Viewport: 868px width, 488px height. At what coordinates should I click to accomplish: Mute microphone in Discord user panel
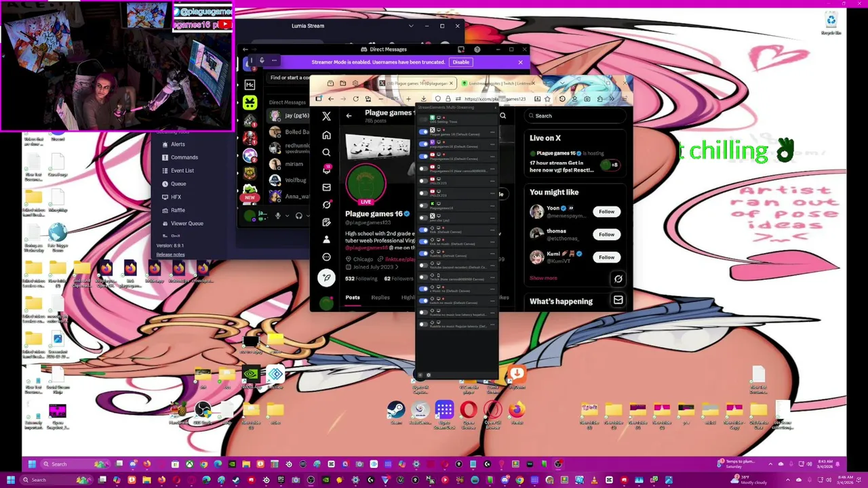(x=277, y=216)
